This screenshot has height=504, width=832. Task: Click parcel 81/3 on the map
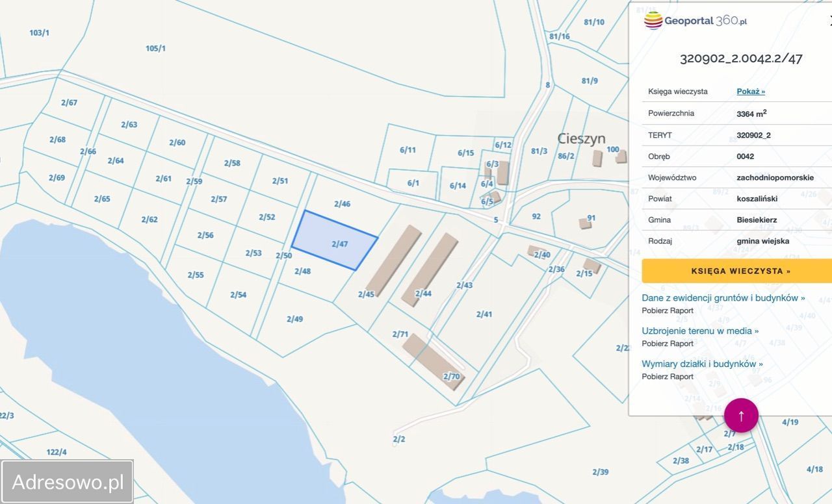pos(539,151)
